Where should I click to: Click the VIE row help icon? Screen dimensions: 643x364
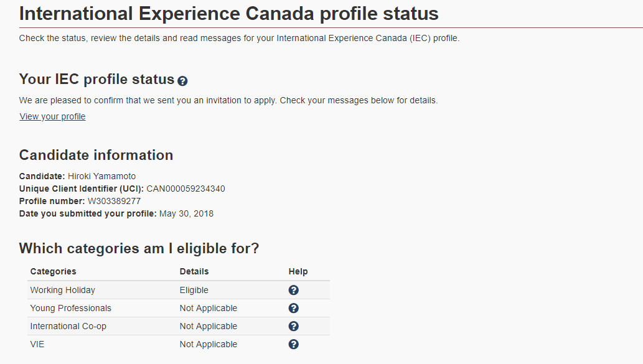point(294,344)
